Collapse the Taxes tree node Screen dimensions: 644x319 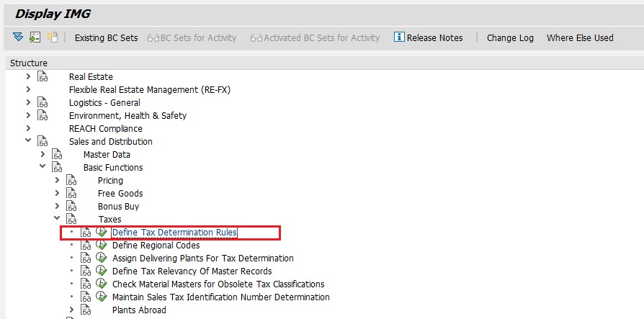57,220
